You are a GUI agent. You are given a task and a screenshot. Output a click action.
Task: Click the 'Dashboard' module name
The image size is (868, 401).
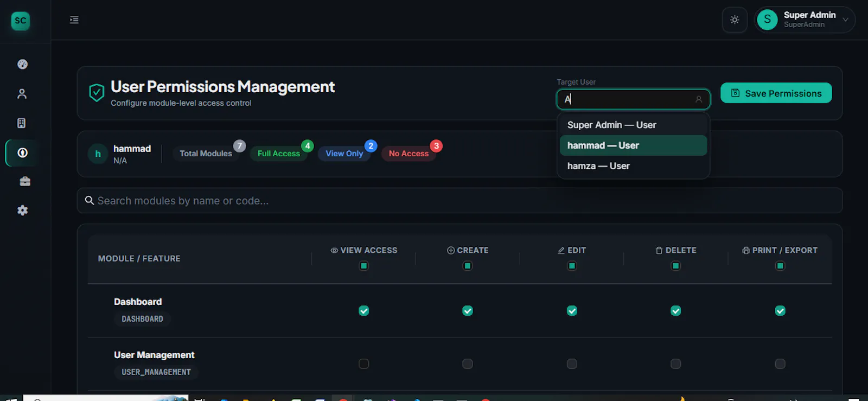(138, 302)
